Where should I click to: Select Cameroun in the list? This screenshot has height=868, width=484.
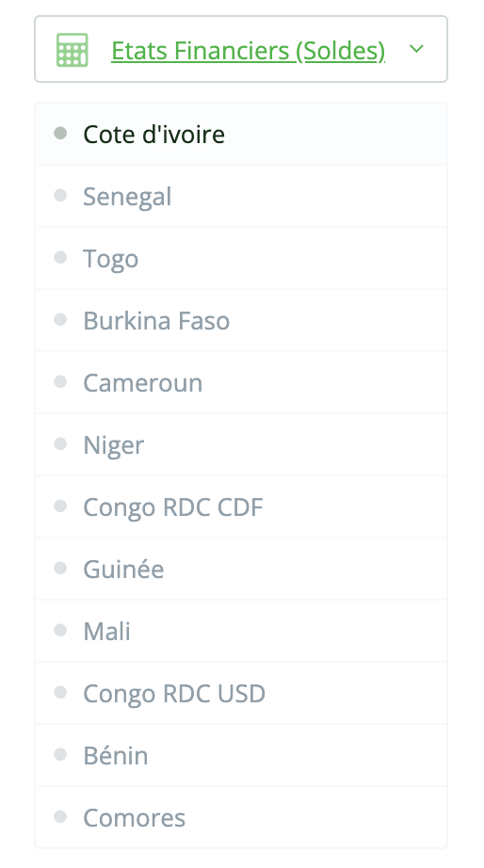click(x=241, y=382)
